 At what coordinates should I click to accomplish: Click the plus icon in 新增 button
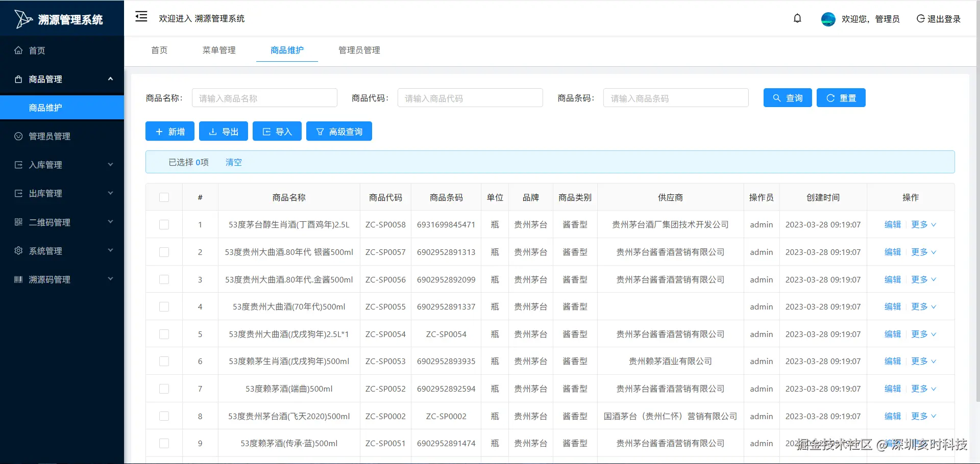(159, 132)
